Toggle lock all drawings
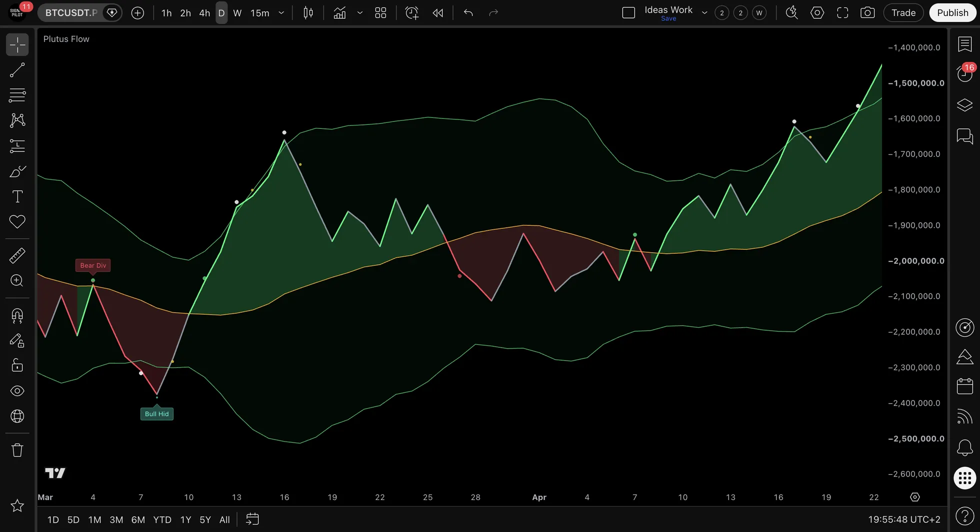 pos(17,366)
